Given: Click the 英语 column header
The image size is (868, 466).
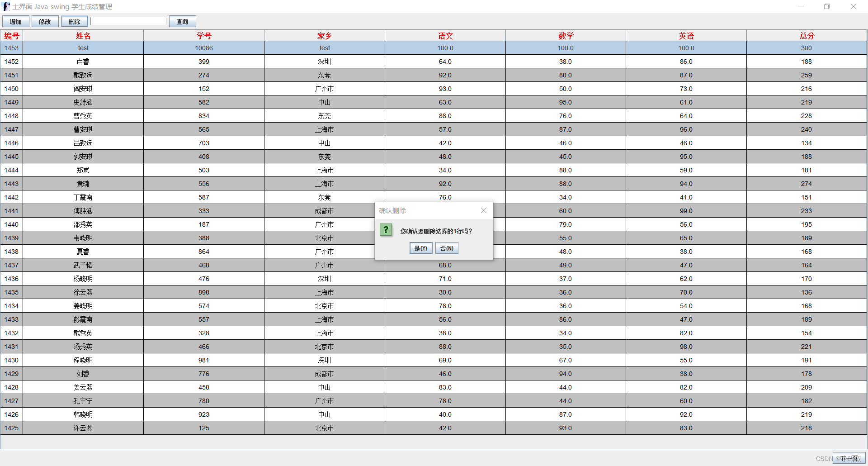Looking at the screenshot, I should (x=686, y=36).
